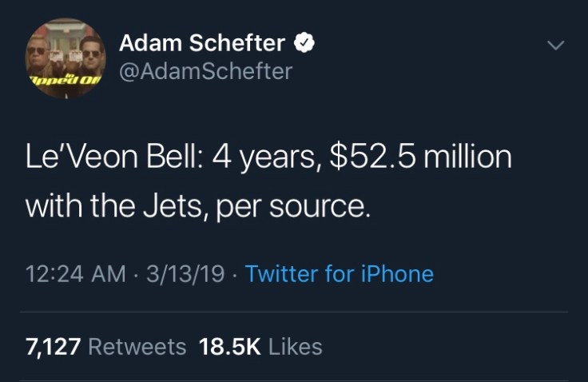Screen dimensions: 588x382
Task: Click the 18.5K like count number
Action: click(231, 347)
